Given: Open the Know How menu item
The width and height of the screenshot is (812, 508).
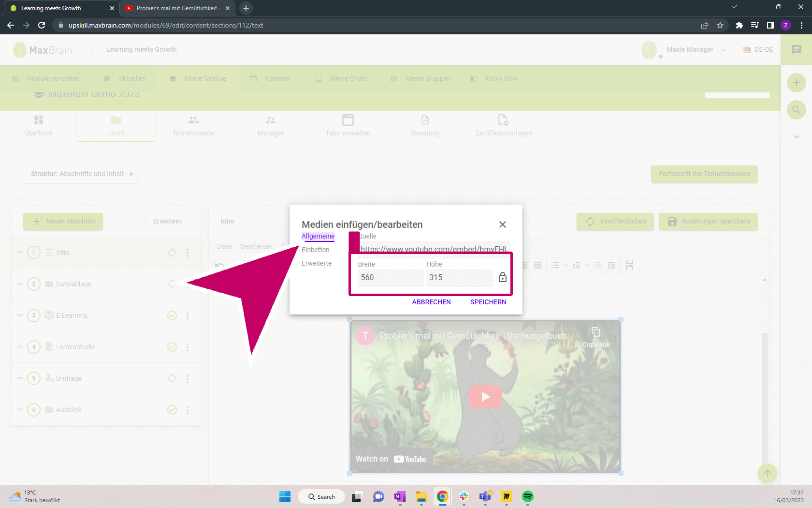Looking at the screenshot, I should coord(494,79).
